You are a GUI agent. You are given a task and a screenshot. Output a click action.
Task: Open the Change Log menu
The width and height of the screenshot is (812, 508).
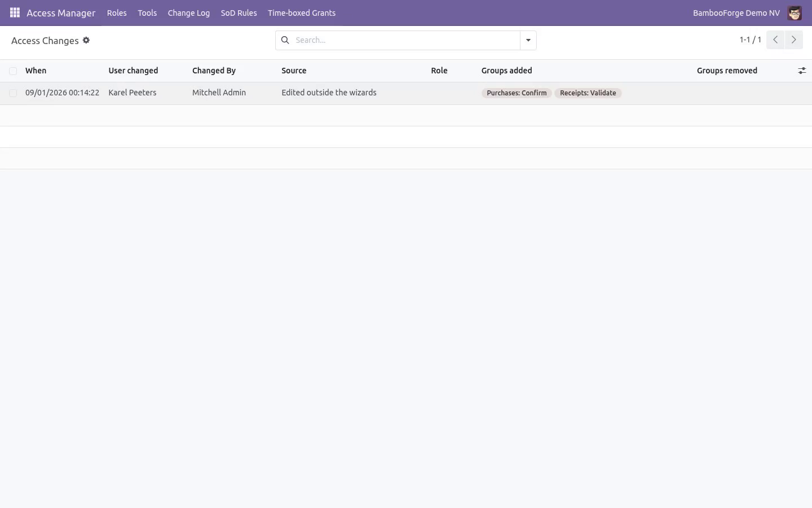(x=189, y=13)
